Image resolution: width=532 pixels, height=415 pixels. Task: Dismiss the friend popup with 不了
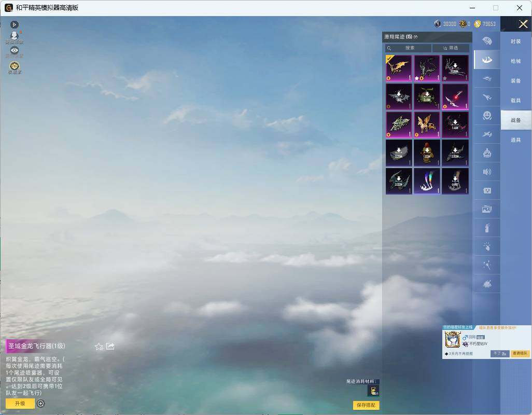coord(500,354)
